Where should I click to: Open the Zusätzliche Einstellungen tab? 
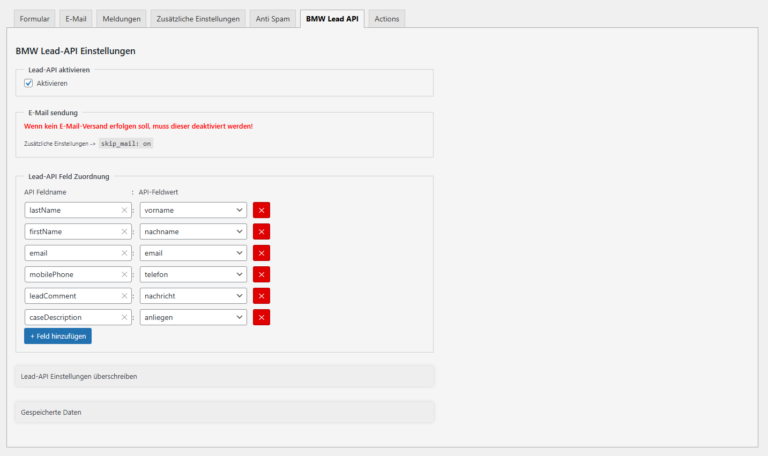(x=198, y=19)
